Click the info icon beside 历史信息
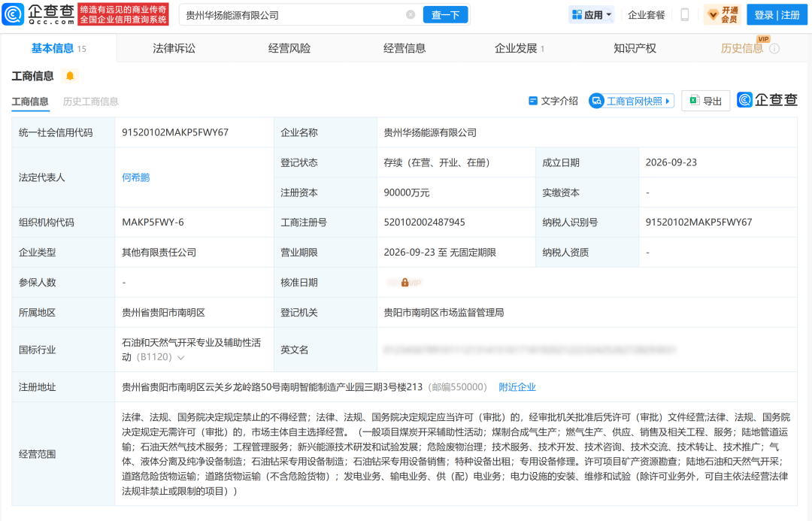The height and width of the screenshot is (521, 812). (x=774, y=49)
